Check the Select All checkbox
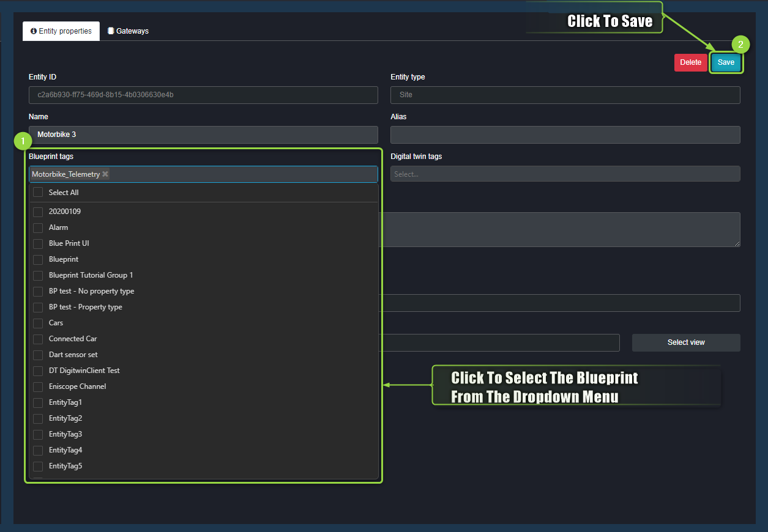 point(38,193)
